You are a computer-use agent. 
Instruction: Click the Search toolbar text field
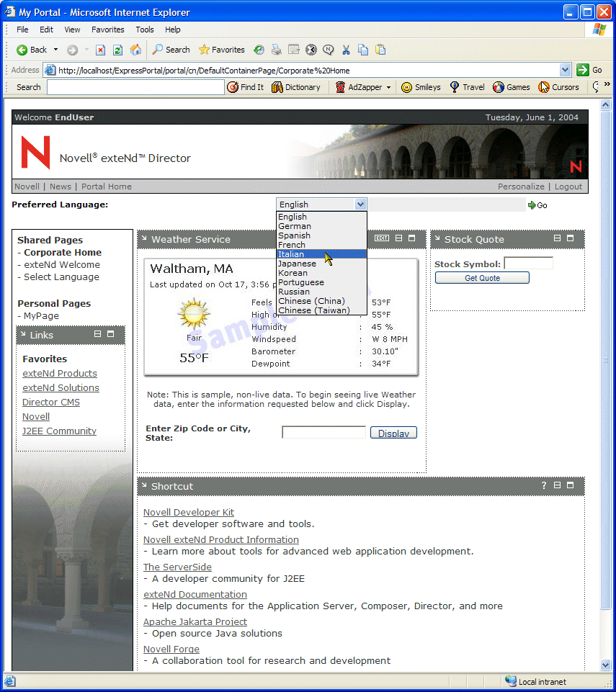click(135, 87)
